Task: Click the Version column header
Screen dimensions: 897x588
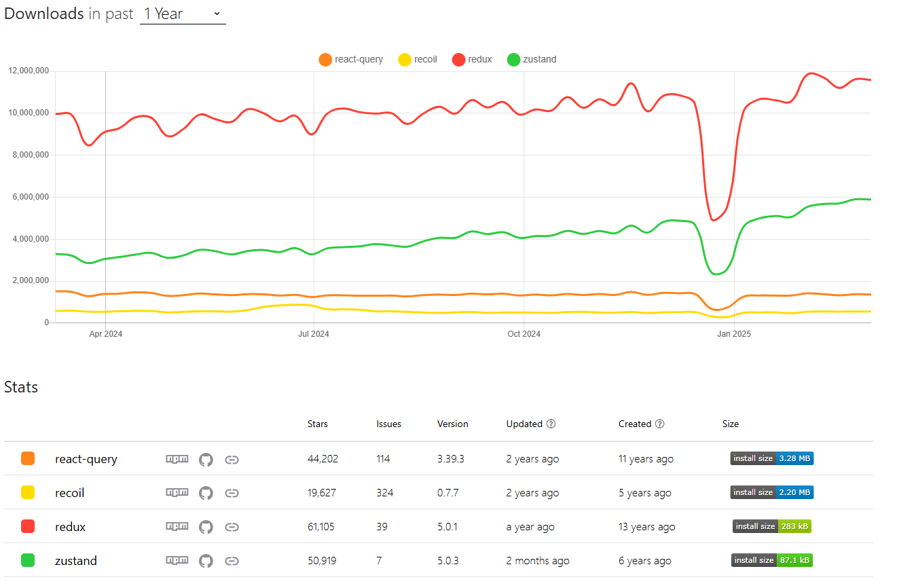Action: point(453,424)
